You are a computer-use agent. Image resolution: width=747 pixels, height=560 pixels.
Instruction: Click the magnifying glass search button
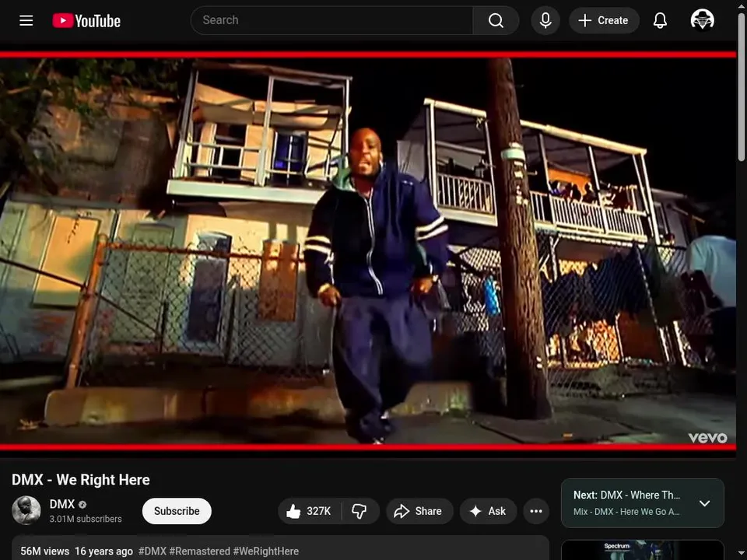point(496,20)
